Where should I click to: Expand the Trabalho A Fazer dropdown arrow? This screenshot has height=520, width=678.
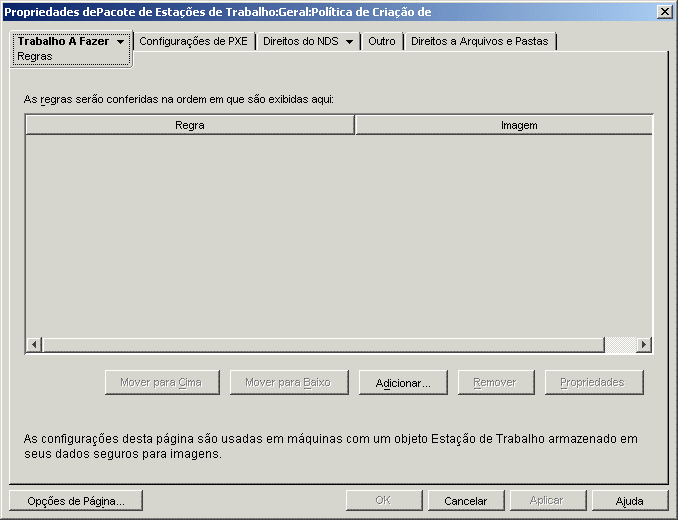(x=121, y=42)
